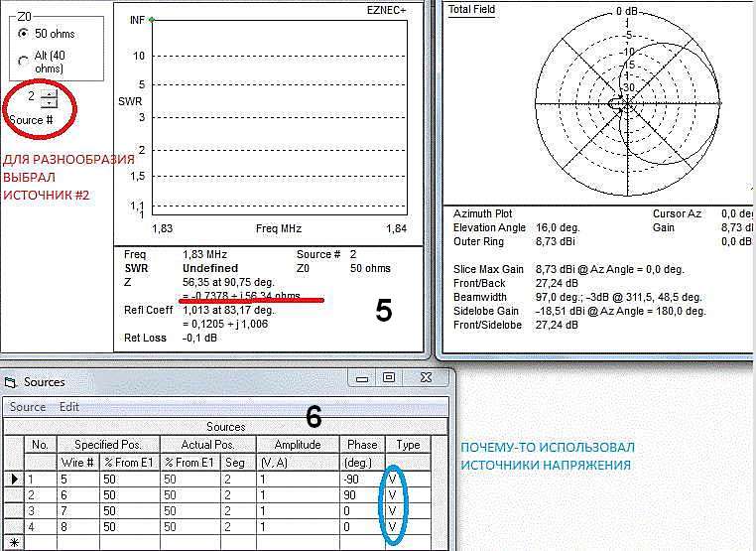Click the cursor marker on azimuth plot ring
Image resolution: width=756 pixels, height=551 pixels.
(x=719, y=103)
